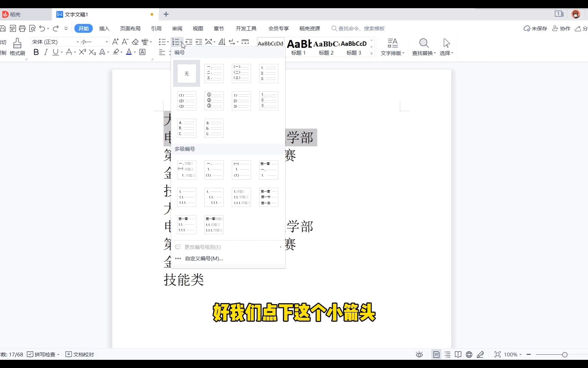
Task: Click the 文字排版 text layout icon
Action: pyautogui.click(x=392, y=47)
